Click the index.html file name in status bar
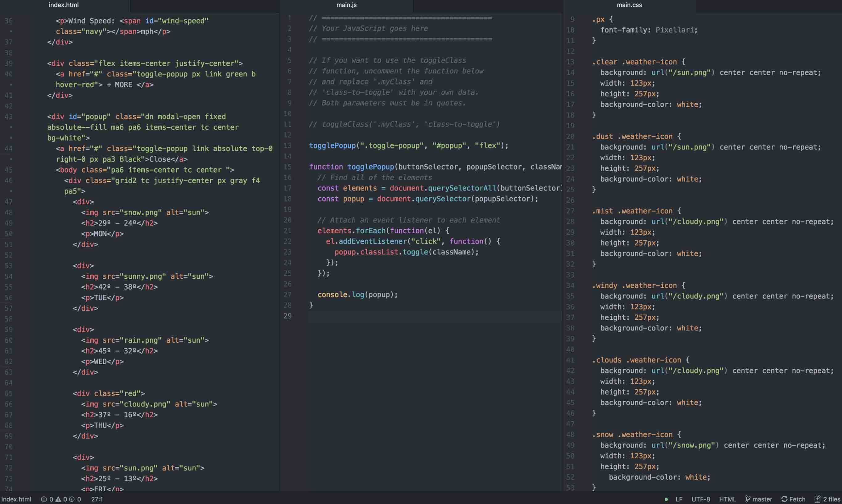The height and width of the screenshot is (504, 842). pos(16,499)
